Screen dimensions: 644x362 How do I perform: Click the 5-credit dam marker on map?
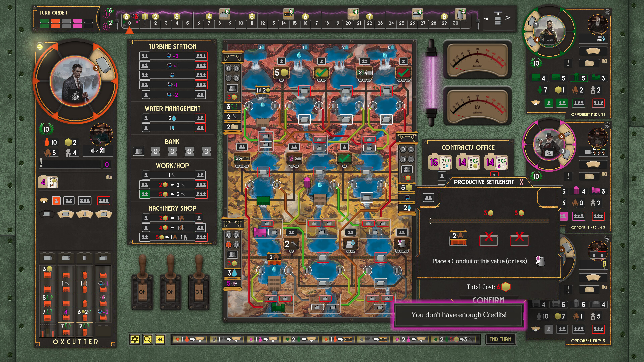tap(281, 73)
